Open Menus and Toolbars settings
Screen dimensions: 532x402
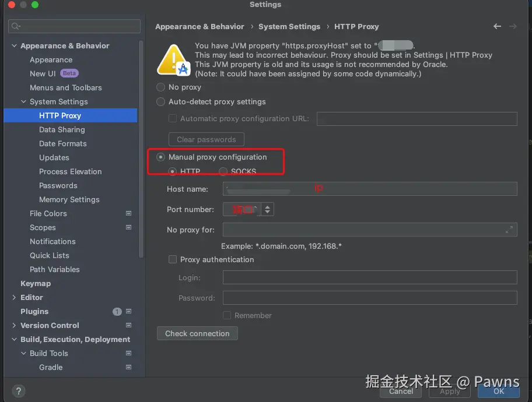pos(66,87)
